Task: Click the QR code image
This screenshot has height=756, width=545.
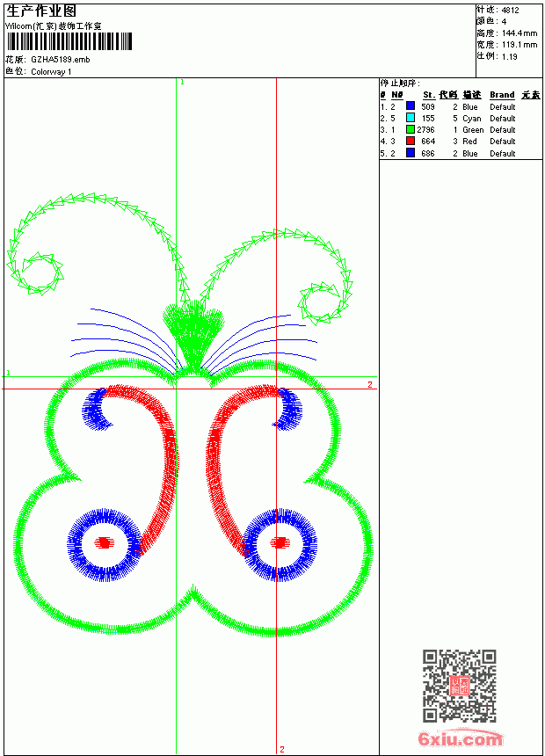Action: tap(460, 686)
